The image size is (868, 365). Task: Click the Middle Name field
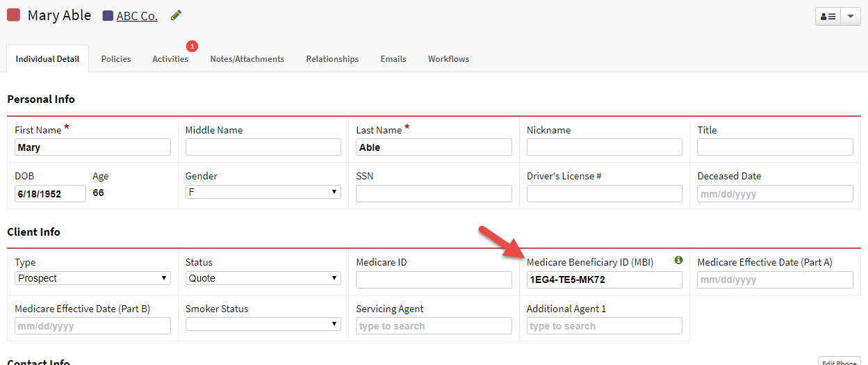click(x=263, y=147)
